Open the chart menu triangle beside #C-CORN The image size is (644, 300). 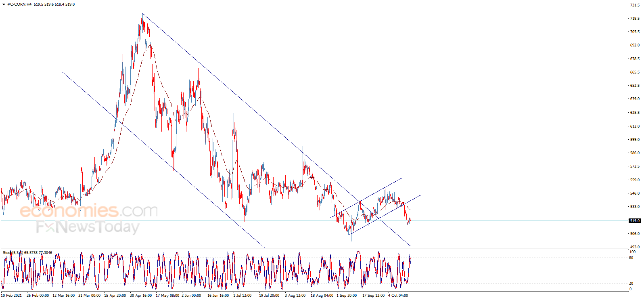tap(4, 4)
